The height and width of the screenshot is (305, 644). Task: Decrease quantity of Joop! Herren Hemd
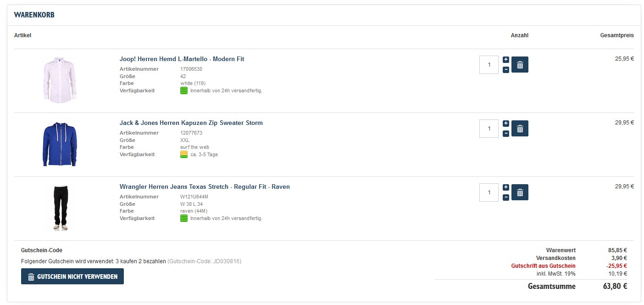(506, 70)
